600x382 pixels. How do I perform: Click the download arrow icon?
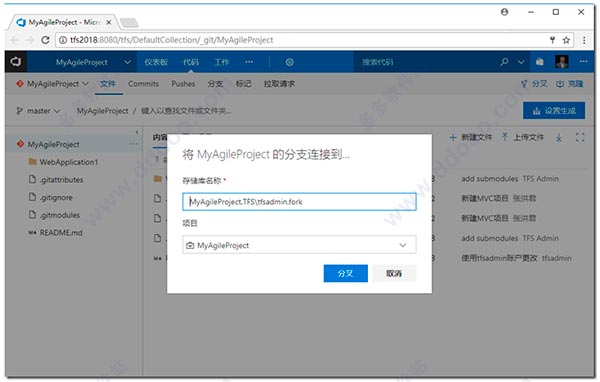[559, 137]
